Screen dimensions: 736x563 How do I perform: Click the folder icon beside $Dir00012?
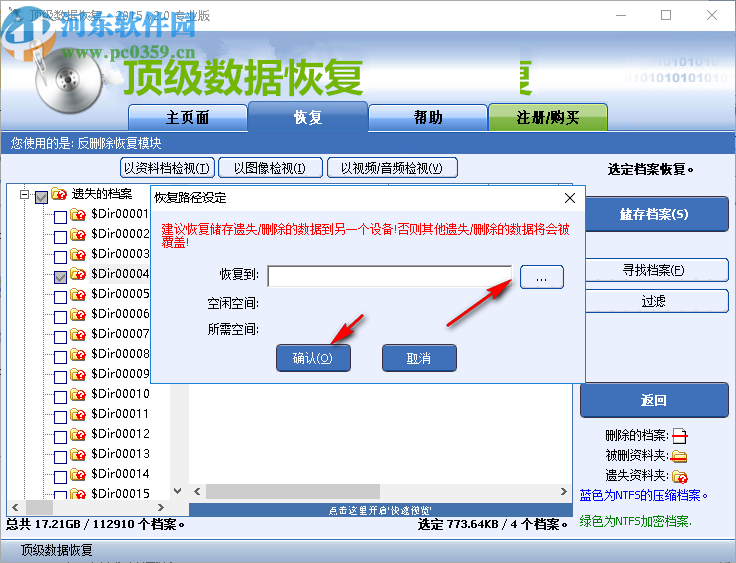(x=78, y=434)
